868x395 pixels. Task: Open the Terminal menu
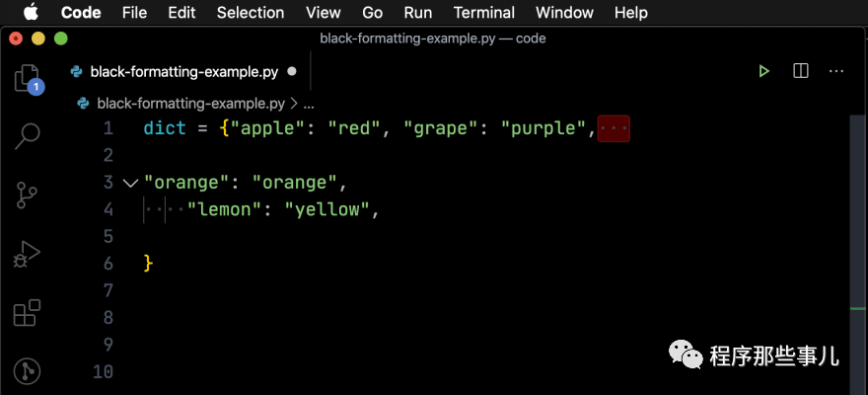[x=484, y=13]
